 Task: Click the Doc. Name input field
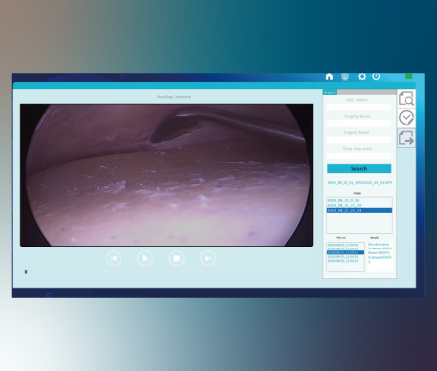(x=359, y=107)
